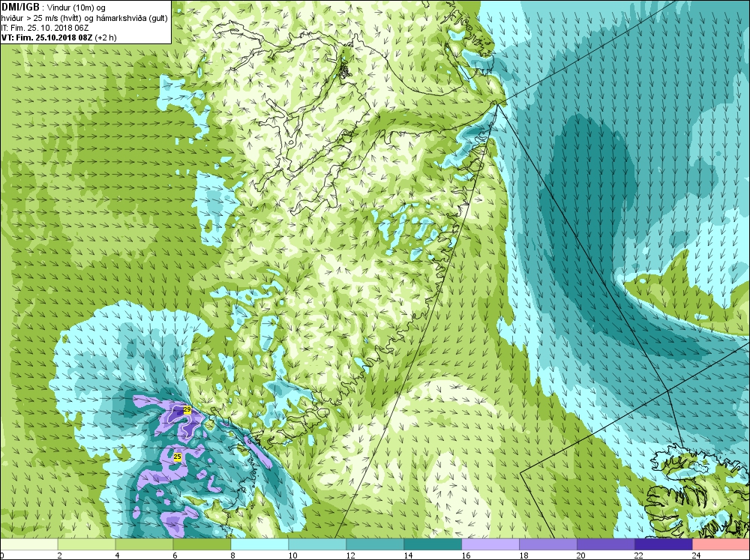Viewport: 750px width, 560px height.
Task: Click the lavender 16–18 legend swatch
Action: 490,544
